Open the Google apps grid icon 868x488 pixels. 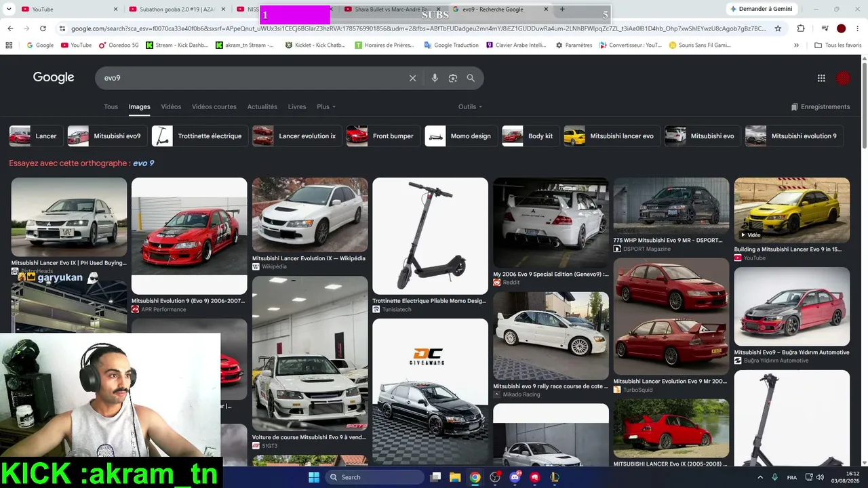coord(821,78)
